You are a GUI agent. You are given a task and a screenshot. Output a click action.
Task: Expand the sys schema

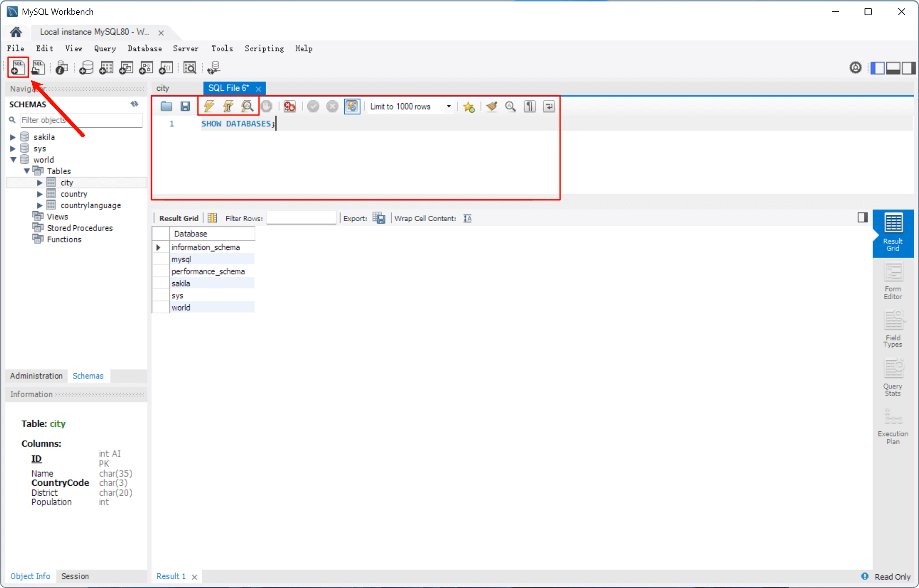pos(13,149)
